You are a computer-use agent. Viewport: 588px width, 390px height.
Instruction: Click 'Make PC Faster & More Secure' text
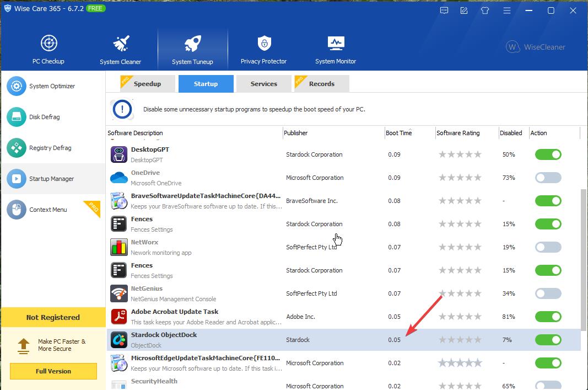[62, 345]
